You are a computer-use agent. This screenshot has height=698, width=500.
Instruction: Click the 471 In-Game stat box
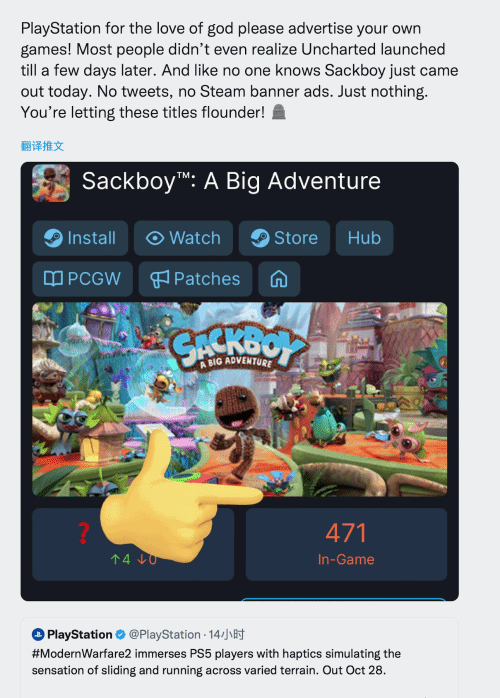pos(346,544)
